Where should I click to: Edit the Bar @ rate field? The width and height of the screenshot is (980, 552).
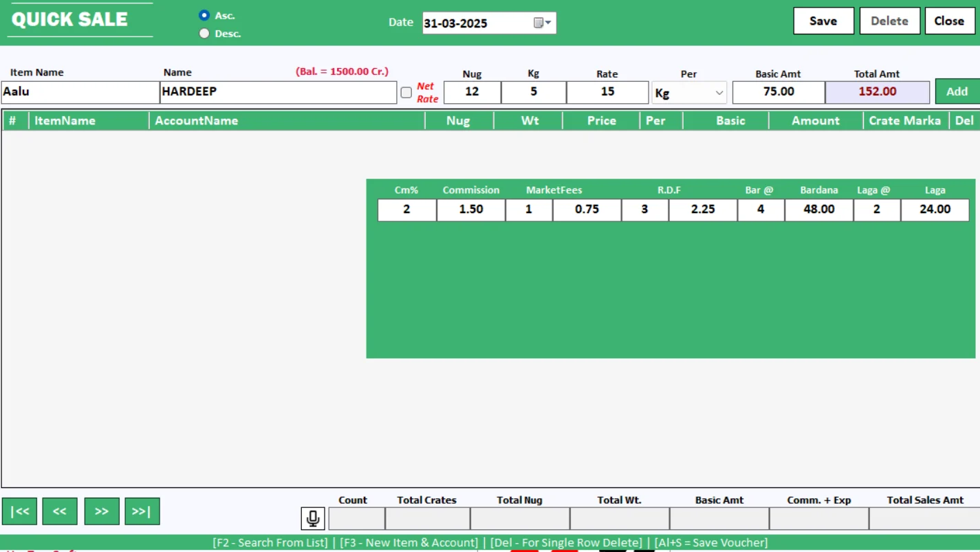click(x=761, y=210)
